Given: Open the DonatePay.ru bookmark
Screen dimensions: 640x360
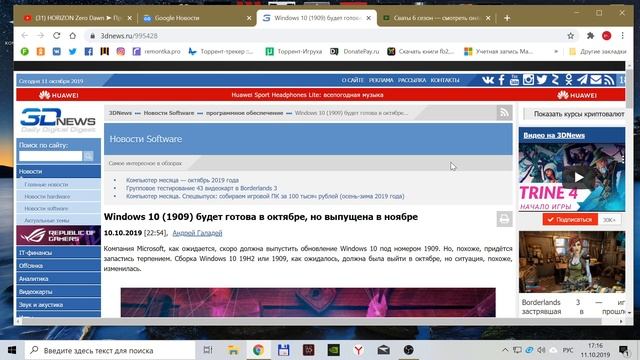Looking at the screenshot, I should click(355, 51).
